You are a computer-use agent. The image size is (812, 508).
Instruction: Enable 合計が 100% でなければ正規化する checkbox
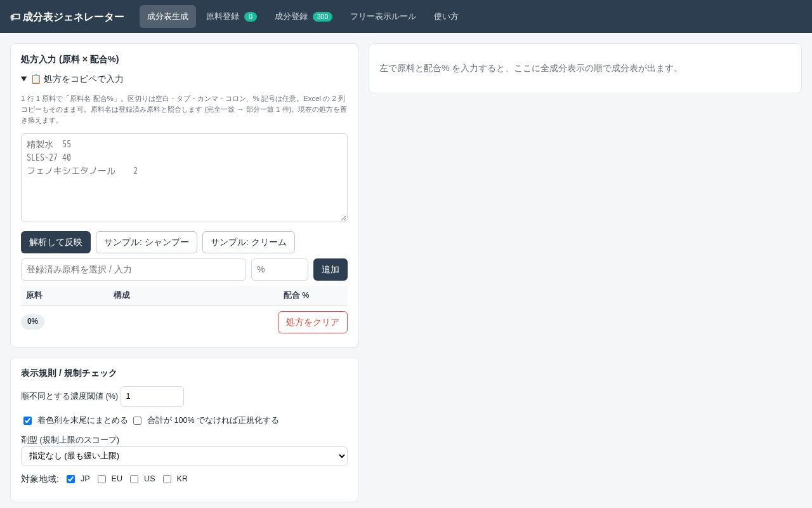click(137, 420)
